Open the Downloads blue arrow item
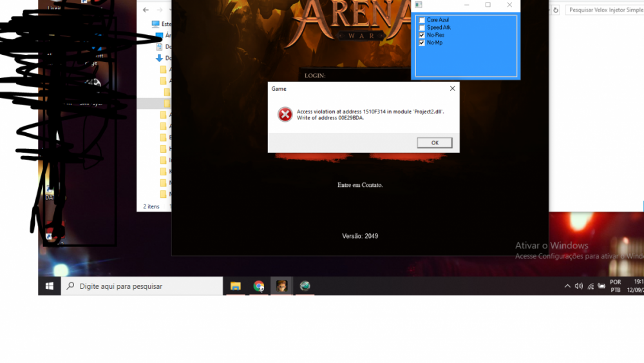Viewport: 644px width, 363px height. point(164,58)
